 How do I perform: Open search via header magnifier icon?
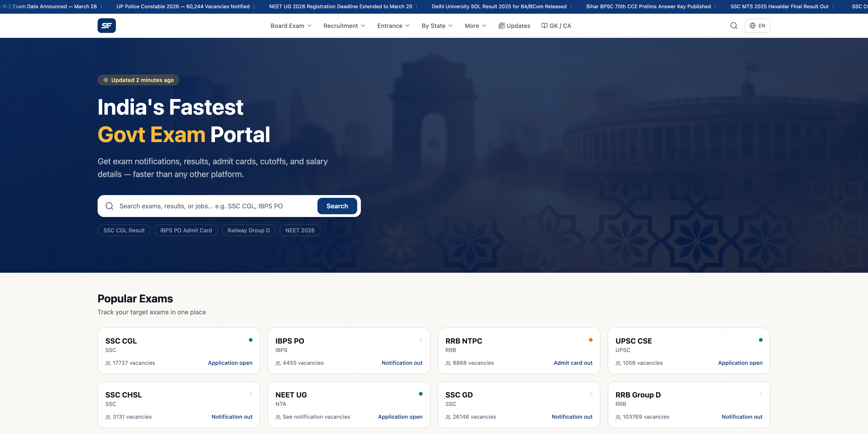734,26
